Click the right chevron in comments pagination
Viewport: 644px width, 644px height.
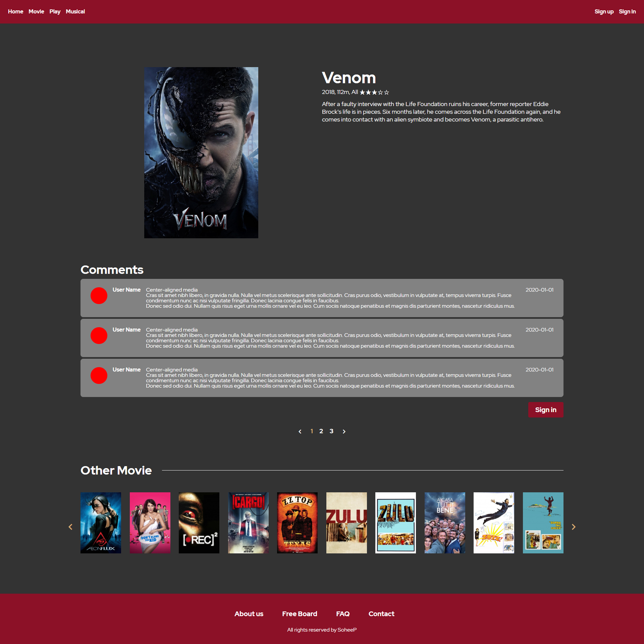[344, 432]
